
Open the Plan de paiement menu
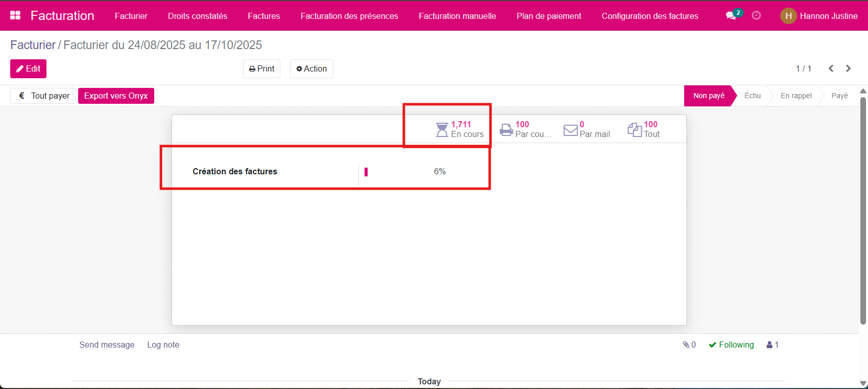coord(548,16)
